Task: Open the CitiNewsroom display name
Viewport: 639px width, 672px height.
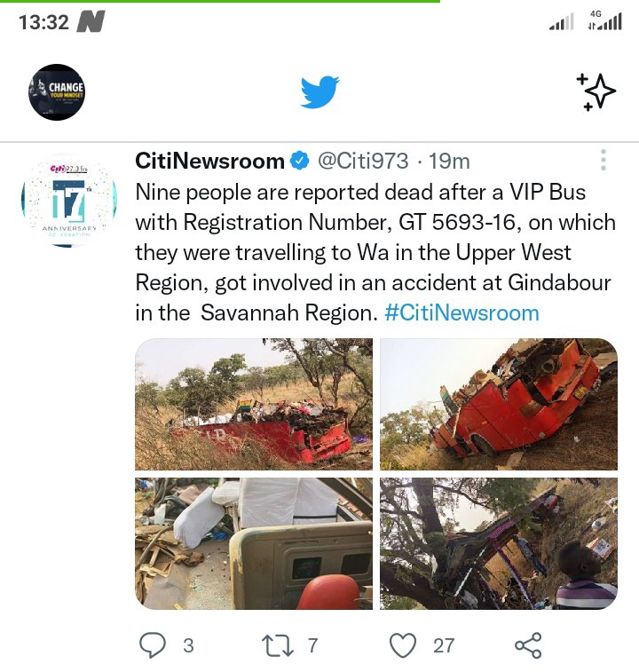Action: 209,162
